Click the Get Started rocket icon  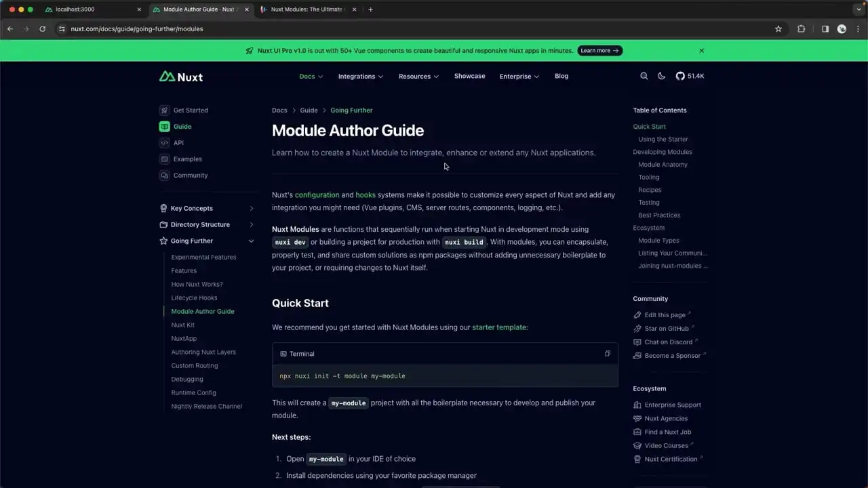click(x=164, y=110)
